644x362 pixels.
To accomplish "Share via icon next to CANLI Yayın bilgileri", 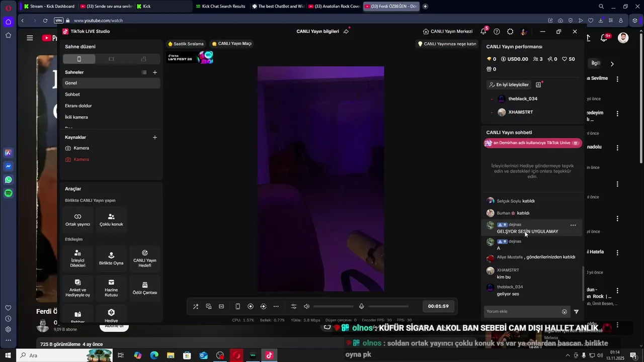I will pos(346,31).
